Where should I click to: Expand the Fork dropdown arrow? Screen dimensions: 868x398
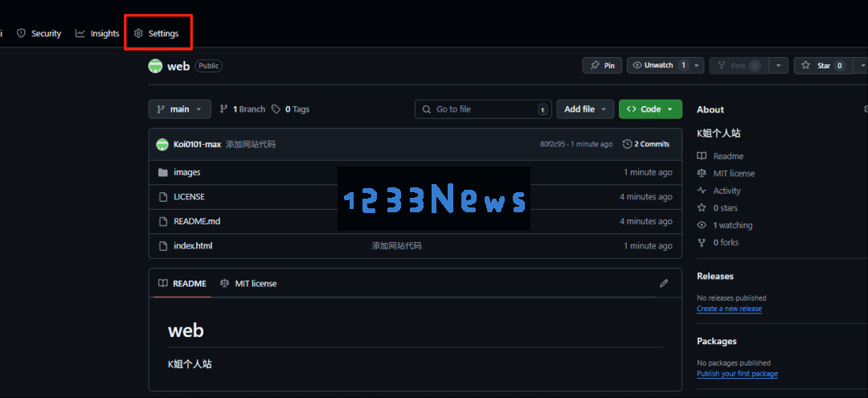[778, 65]
